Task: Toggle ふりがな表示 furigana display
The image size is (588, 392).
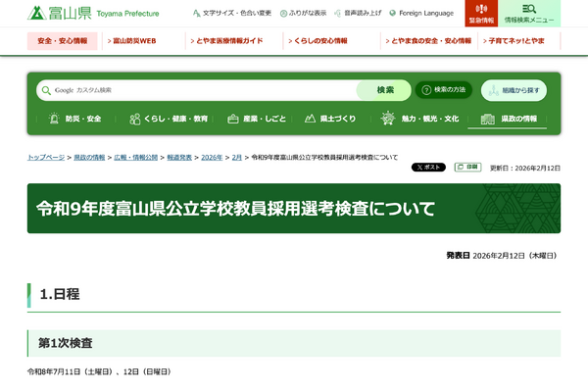Action: tap(303, 13)
